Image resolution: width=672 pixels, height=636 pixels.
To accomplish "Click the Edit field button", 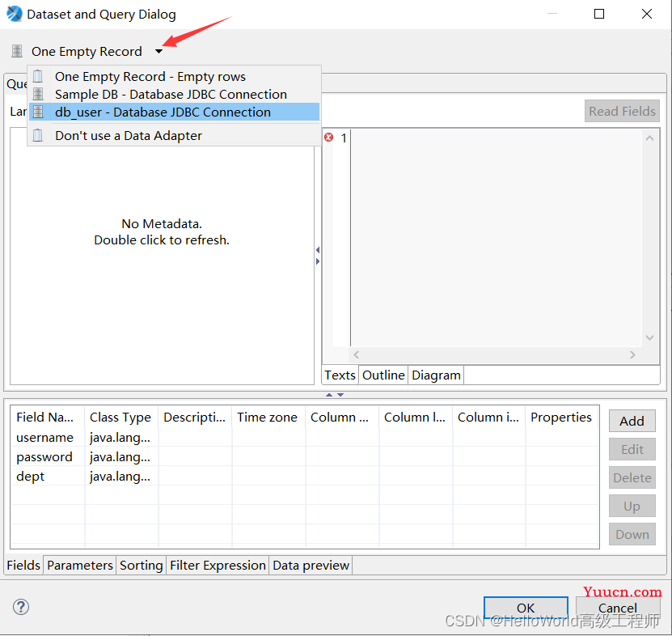I will 632,449.
